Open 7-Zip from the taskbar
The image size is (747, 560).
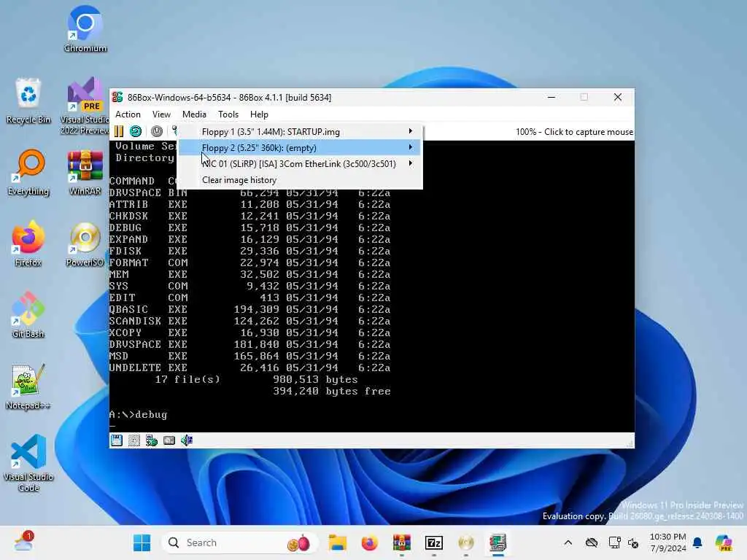[433, 542]
